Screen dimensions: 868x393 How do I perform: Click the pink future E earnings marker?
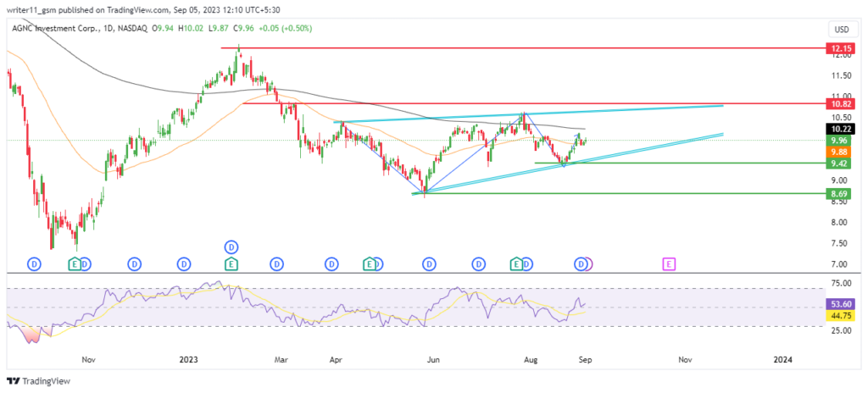(670, 265)
